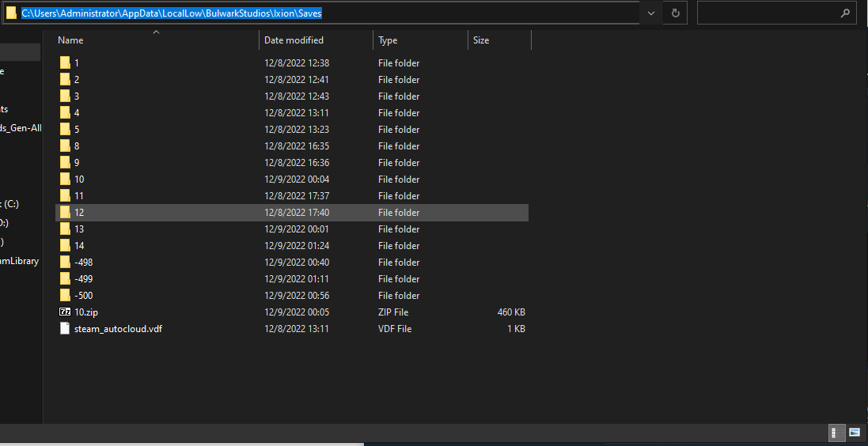Image resolution: width=868 pixels, height=446 pixels.
Task: Open the address bar history dropdown
Action: 651,13
